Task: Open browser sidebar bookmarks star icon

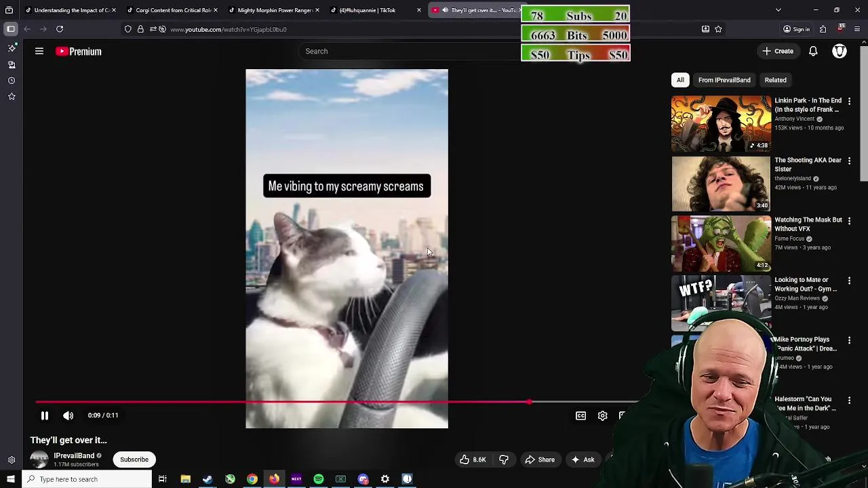Action: point(12,97)
